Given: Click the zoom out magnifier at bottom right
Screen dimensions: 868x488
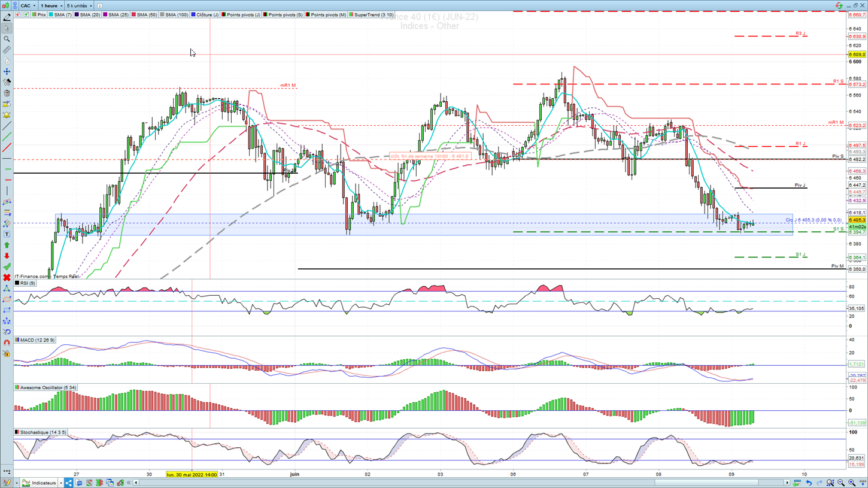Looking at the screenshot, I should click(841, 483).
